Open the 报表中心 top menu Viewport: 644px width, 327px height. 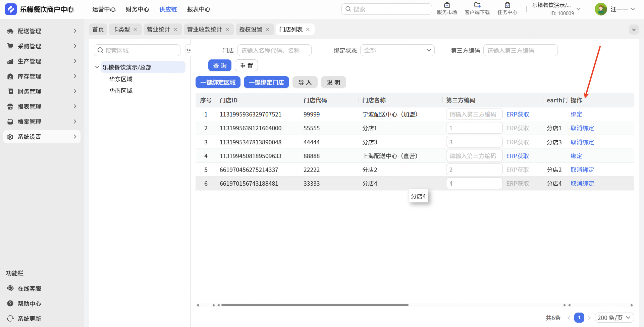pyautogui.click(x=199, y=9)
